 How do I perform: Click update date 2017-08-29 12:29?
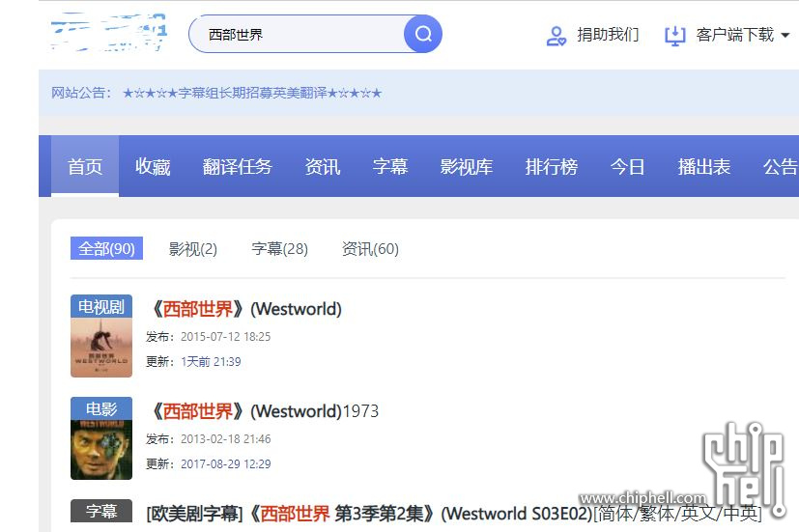coord(226,464)
